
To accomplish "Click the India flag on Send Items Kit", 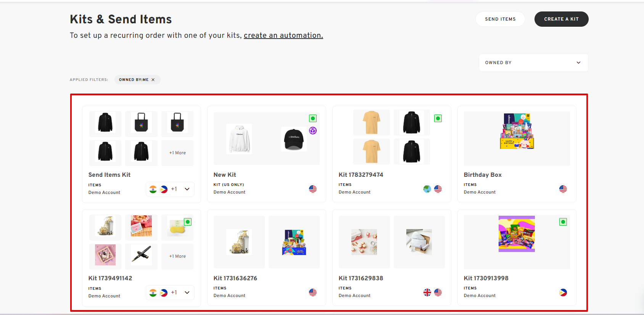I will (x=153, y=189).
